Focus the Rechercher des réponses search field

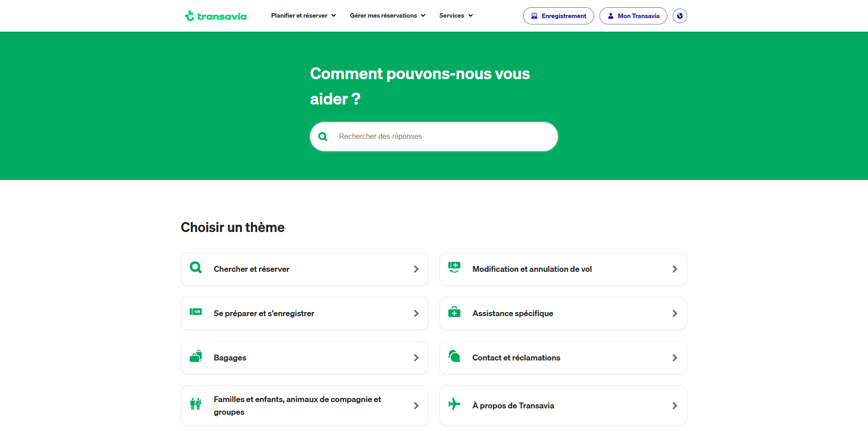[x=434, y=137]
